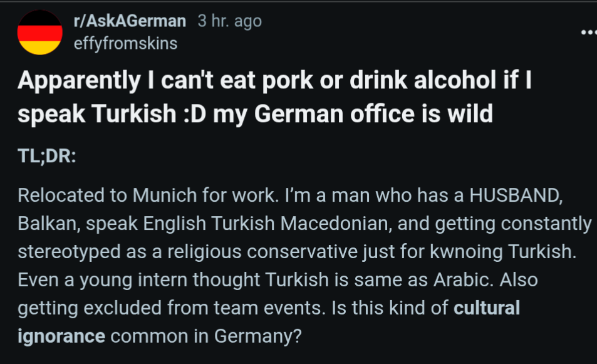Image resolution: width=597 pixels, height=364 pixels.
Task: View the effyfromskins user profile
Action: [x=126, y=44]
